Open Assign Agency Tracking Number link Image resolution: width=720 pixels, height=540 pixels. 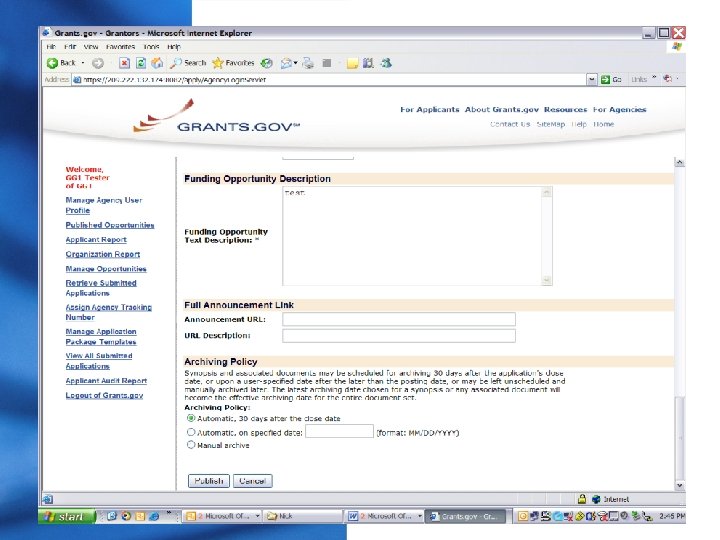(108, 312)
